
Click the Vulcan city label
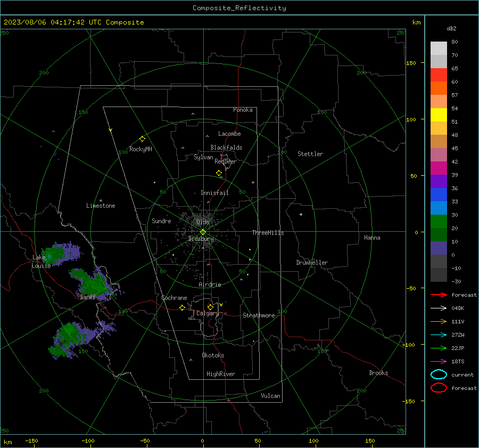[x=270, y=396]
